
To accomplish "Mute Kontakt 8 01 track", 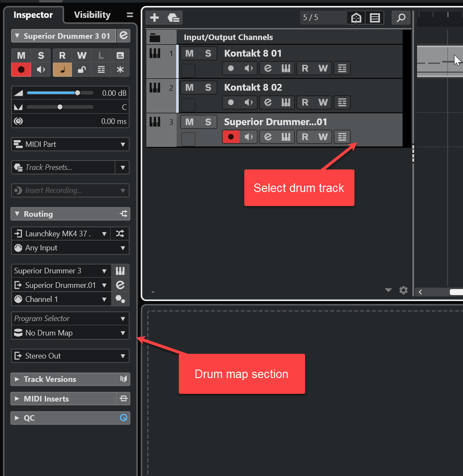I will [190, 53].
